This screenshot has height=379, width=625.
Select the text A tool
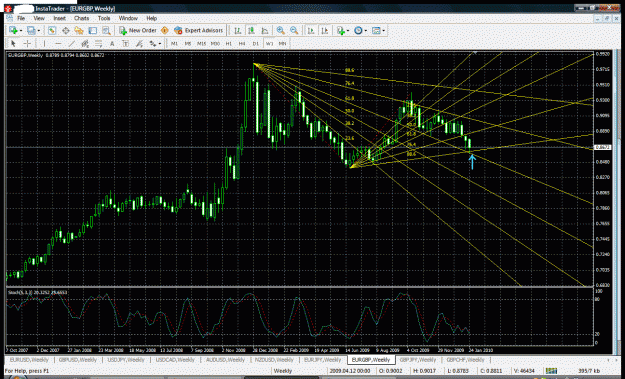coord(112,43)
